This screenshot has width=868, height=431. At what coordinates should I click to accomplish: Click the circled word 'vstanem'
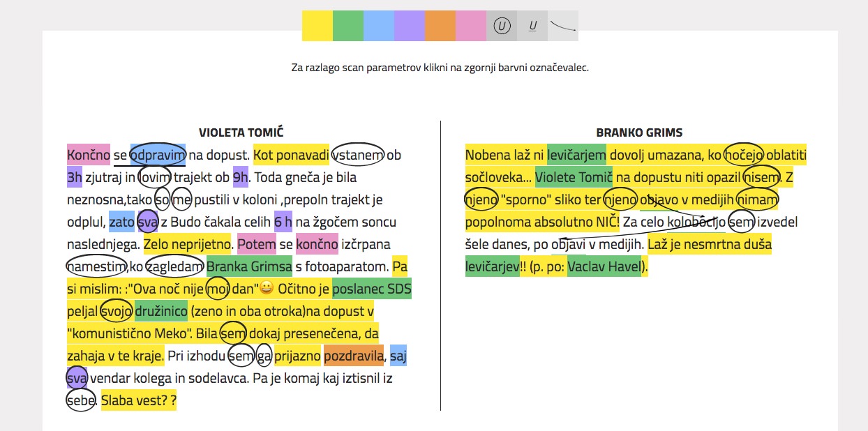coord(358,155)
